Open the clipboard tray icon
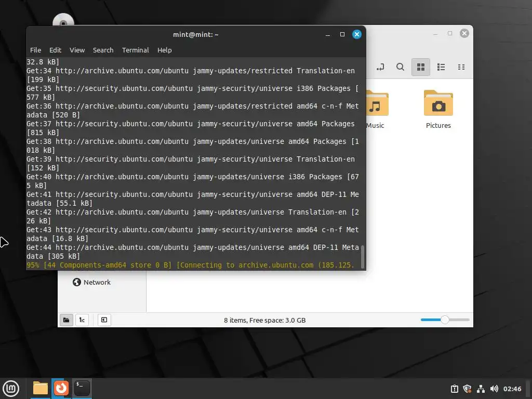Screen dimensions: 532x399 tap(454, 389)
